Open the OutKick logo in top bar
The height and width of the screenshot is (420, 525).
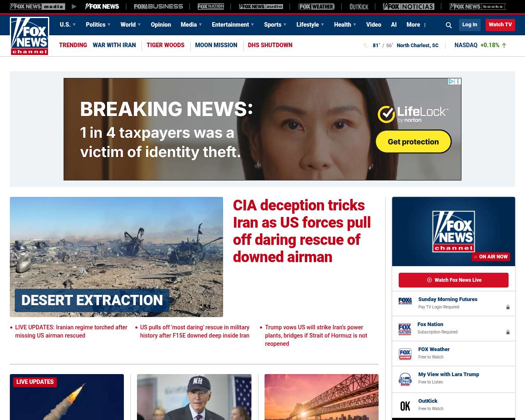click(x=359, y=7)
